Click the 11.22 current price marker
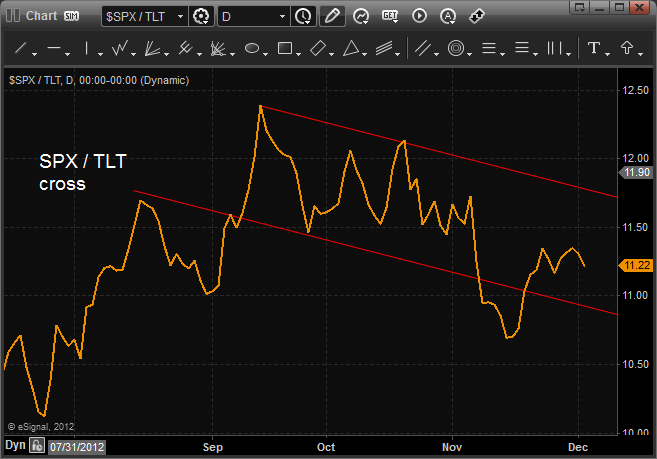657x459 pixels. tap(636, 265)
